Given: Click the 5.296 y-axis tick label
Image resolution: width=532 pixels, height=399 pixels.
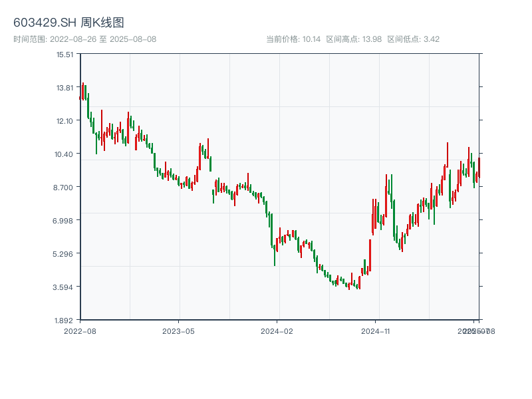Looking at the screenshot, I should click(65, 254).
